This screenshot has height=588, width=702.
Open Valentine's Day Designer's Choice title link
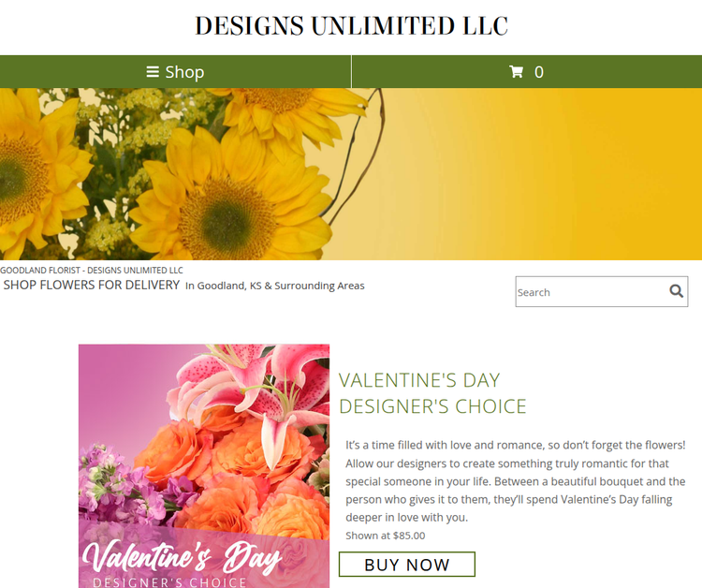[x=432, y=393]
